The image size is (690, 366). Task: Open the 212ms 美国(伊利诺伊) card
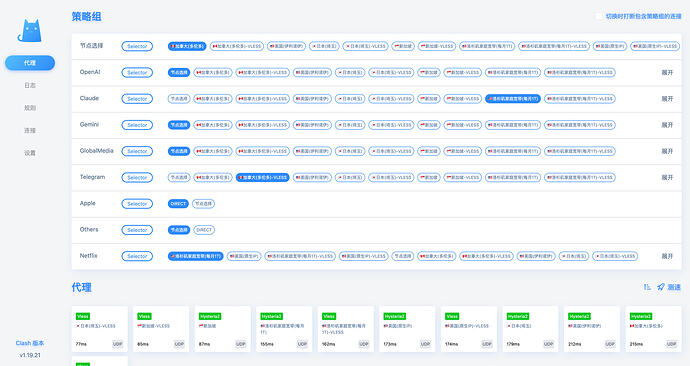coord(592,329)
